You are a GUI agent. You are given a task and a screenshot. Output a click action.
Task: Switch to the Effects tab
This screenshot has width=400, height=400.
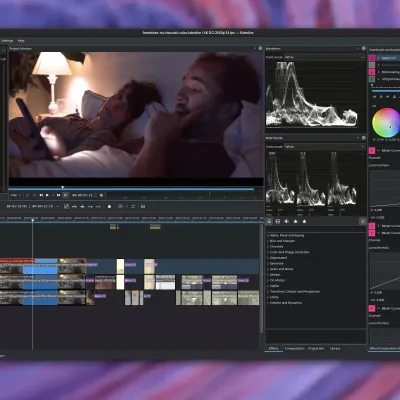click(273, 348)
